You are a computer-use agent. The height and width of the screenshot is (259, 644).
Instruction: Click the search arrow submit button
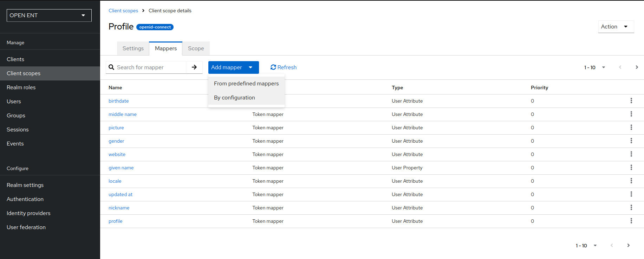point(194,67)
